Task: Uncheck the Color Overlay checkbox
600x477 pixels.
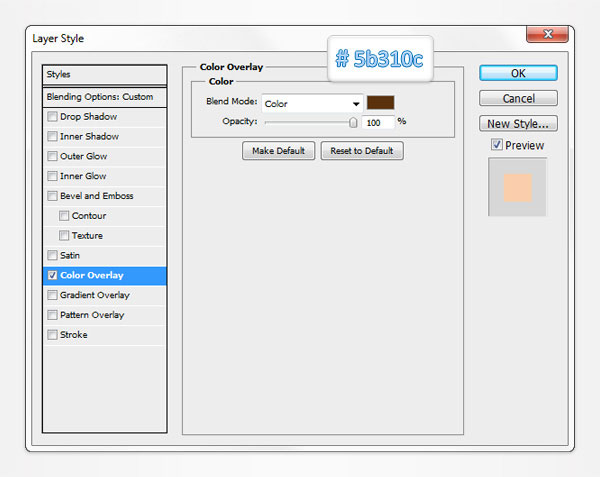Action: [x=52, y=275]
